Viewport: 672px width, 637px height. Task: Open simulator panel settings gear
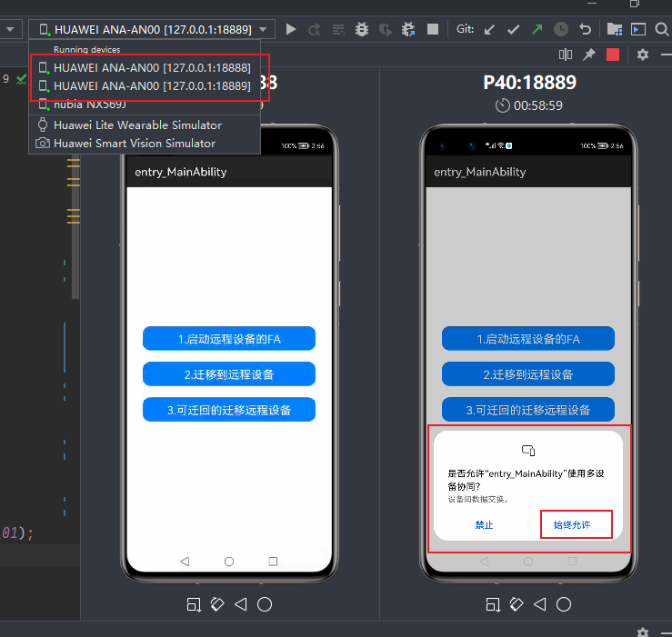(x=643, y=55)
